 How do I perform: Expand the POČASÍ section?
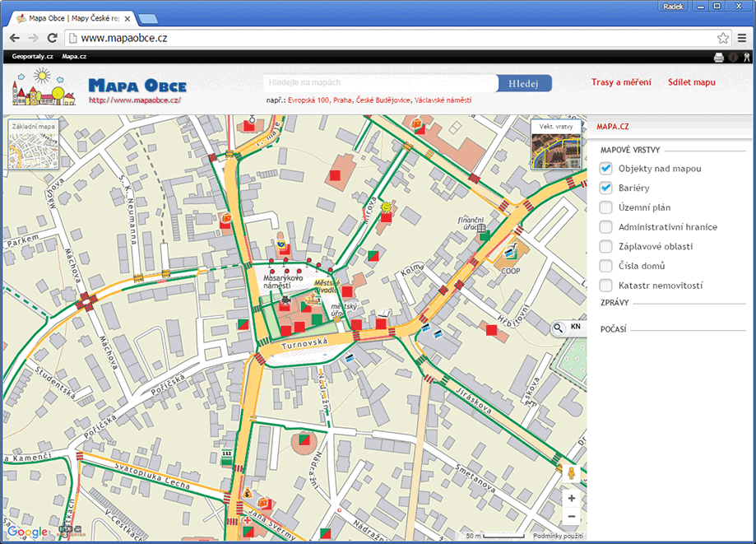(614, 329)
